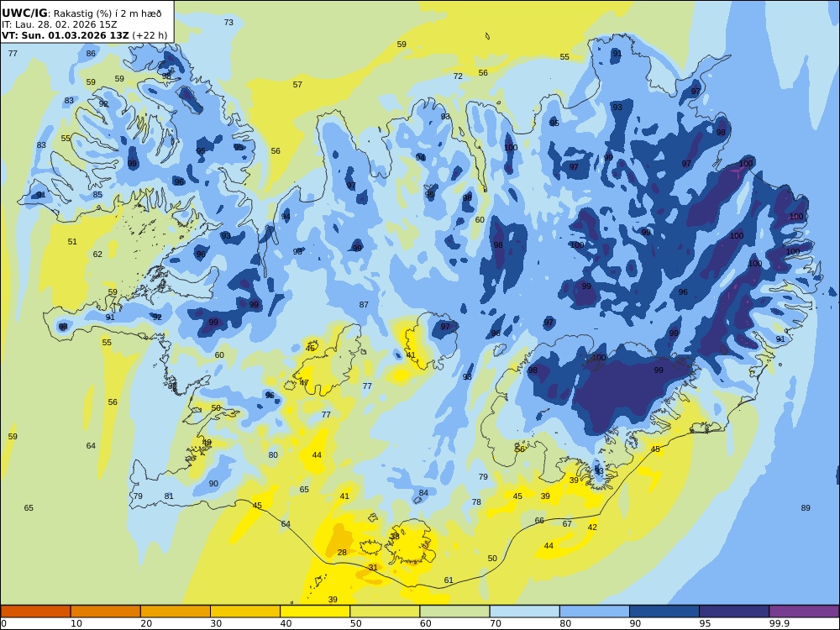Image resolution: width=840 pixels, height=630 pixels.
Task: Click the '95' tick label on the color scale
Action: (705, 623)
